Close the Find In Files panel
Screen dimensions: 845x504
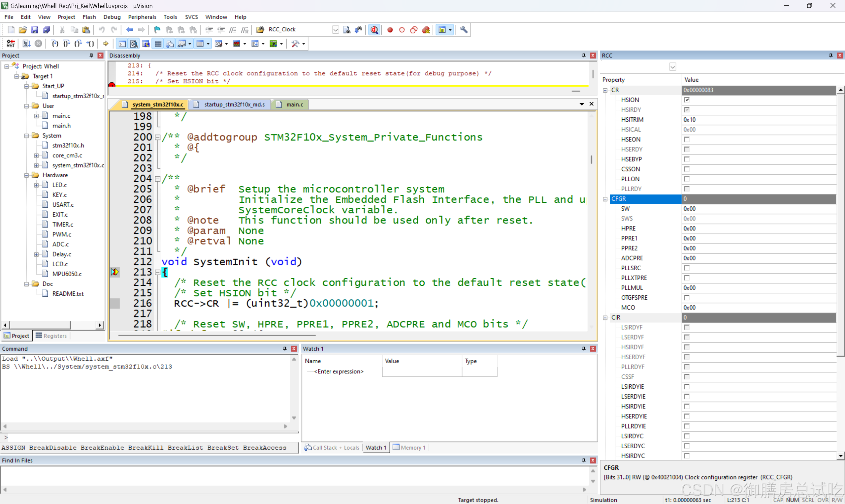[593, 460]
